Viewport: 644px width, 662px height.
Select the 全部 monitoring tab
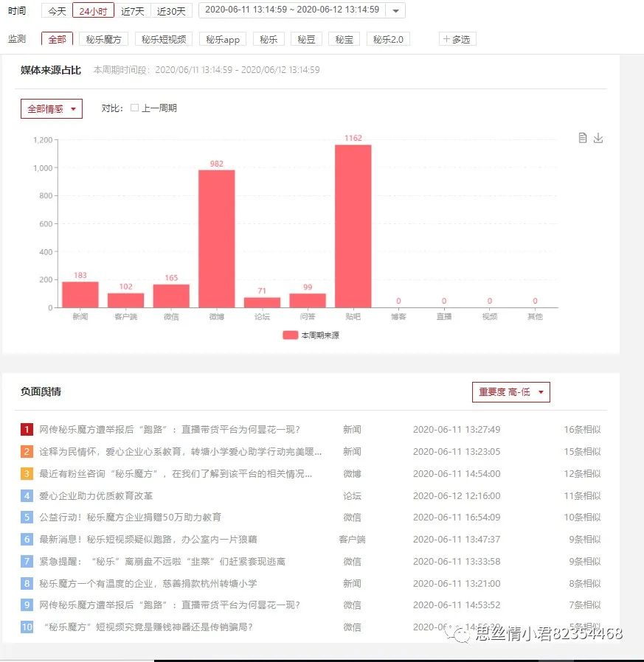pyautogui.click(x=56, y=39)
